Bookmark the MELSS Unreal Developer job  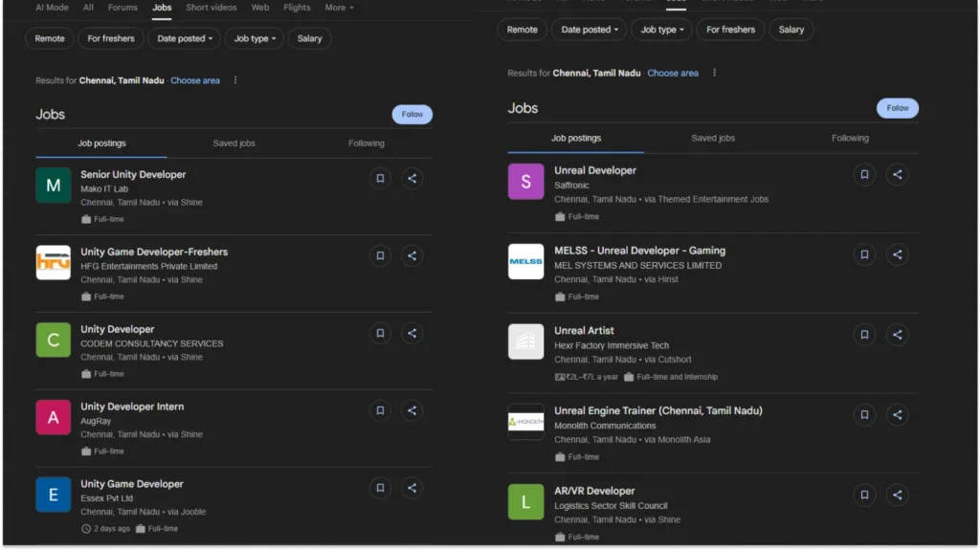[864, 255]
